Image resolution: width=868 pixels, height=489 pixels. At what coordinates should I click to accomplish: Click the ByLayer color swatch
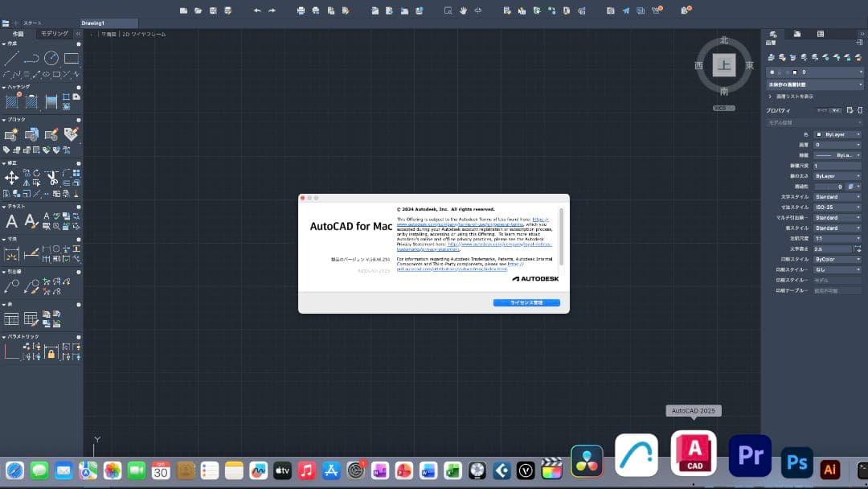point(819,134)
